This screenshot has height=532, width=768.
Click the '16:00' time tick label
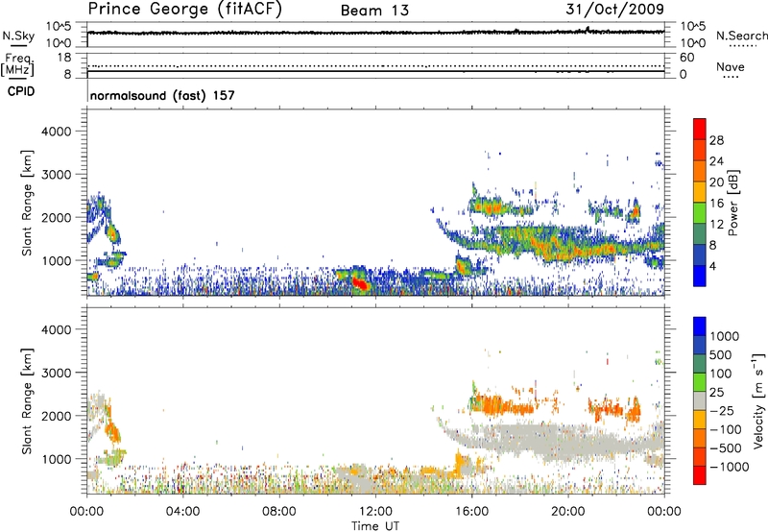point(471,512)
